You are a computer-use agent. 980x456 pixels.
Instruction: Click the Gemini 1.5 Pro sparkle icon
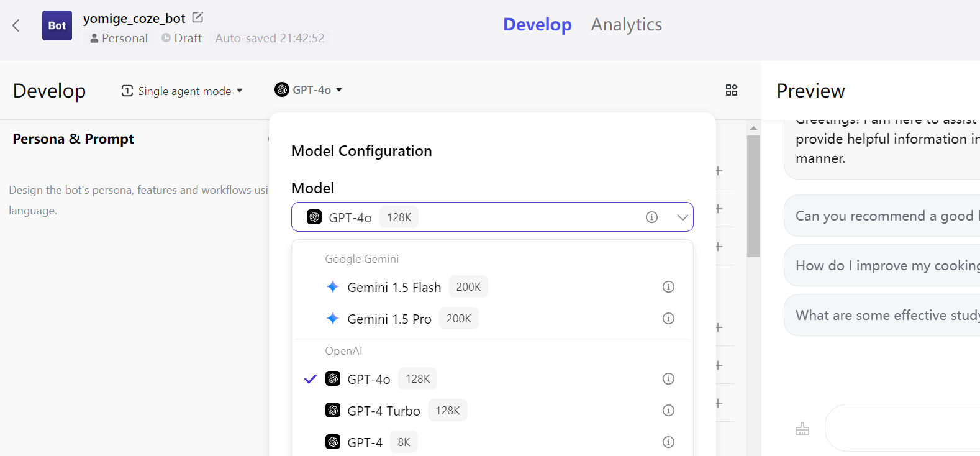point(333,318)
